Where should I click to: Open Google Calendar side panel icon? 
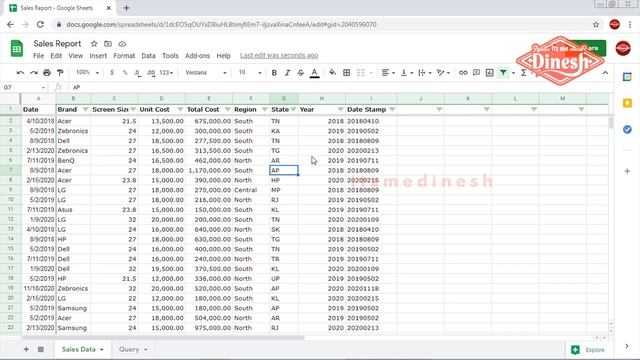tap(627, 77)
